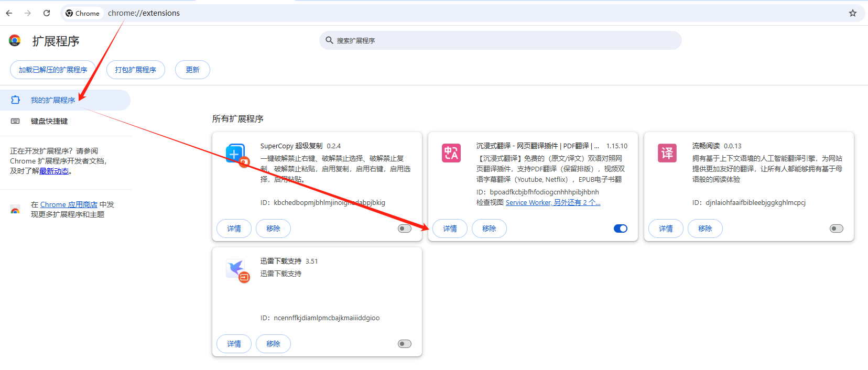Click the Chrome site info chip in address bar

(83, 13)
